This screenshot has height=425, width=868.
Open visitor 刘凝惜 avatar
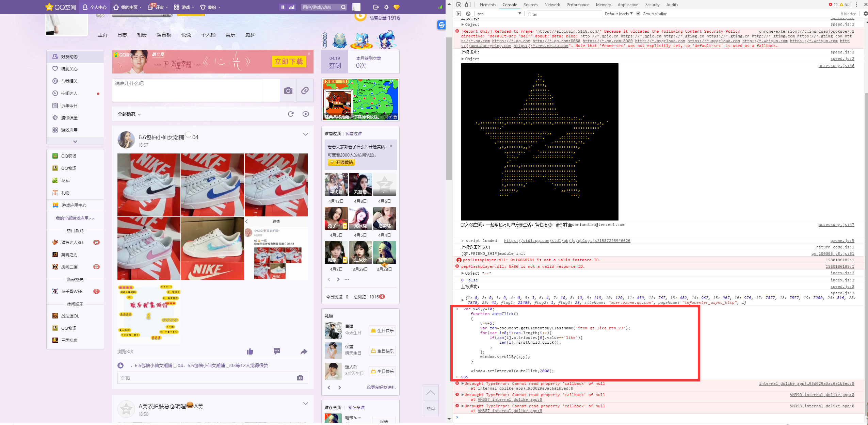(360, 184)
